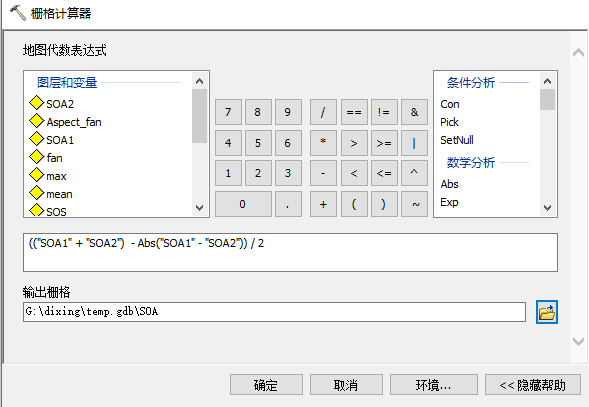Click the Boolean AND ampersand button
Viewport: 589px width, 407px height.
coord(414,112)
